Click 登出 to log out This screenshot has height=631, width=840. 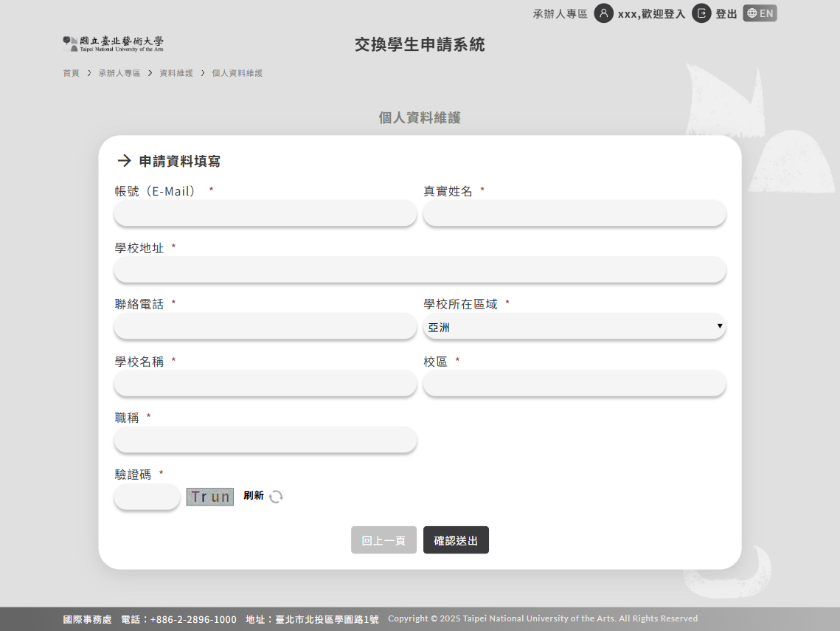click(x=725, y=13)
